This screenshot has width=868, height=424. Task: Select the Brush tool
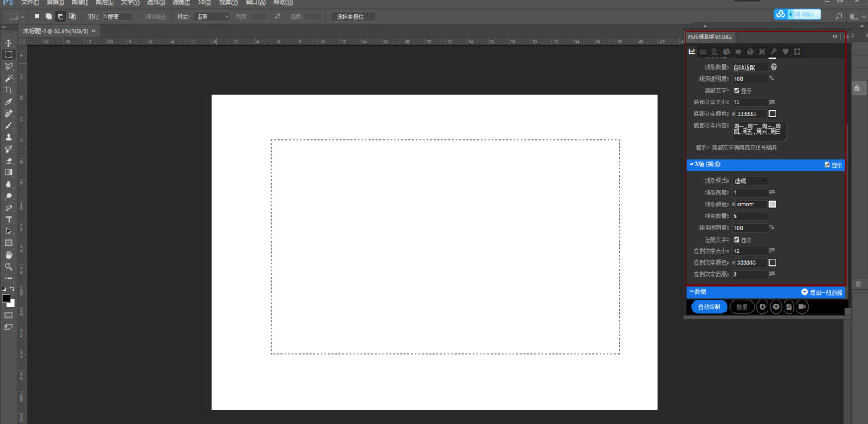pyautogui.click(x=9, y=125)
